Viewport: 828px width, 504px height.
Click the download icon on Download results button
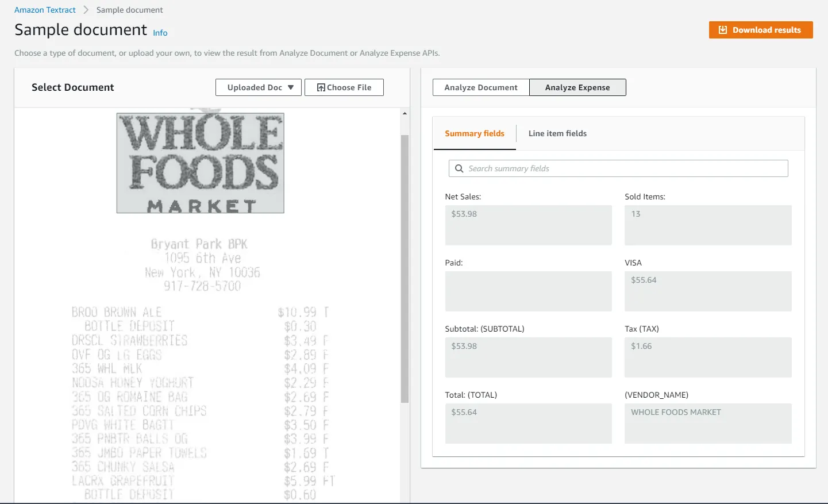tap(722, 29)
